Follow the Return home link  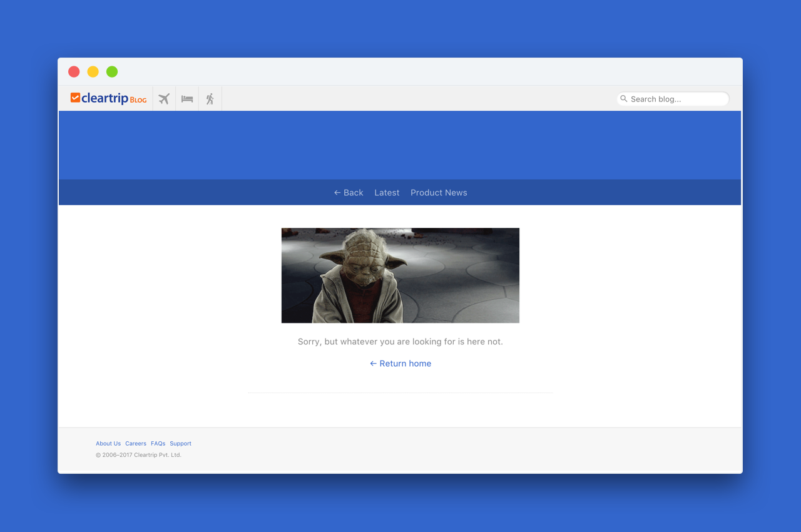coord(400,364)
